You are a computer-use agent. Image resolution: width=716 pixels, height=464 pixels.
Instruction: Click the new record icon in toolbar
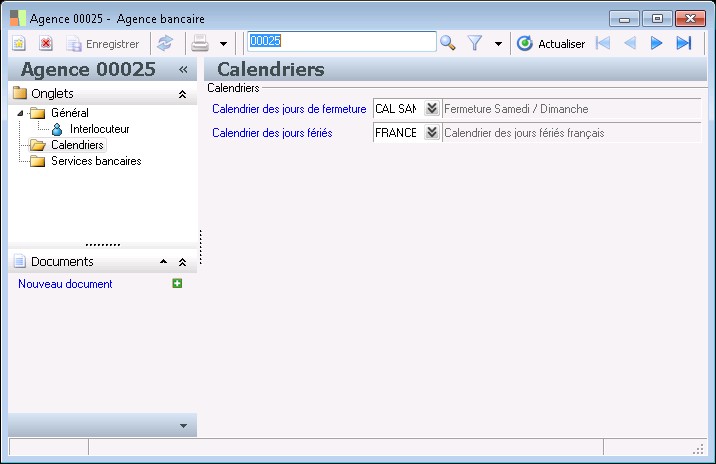pyautogui.click(x=19, y=43)
